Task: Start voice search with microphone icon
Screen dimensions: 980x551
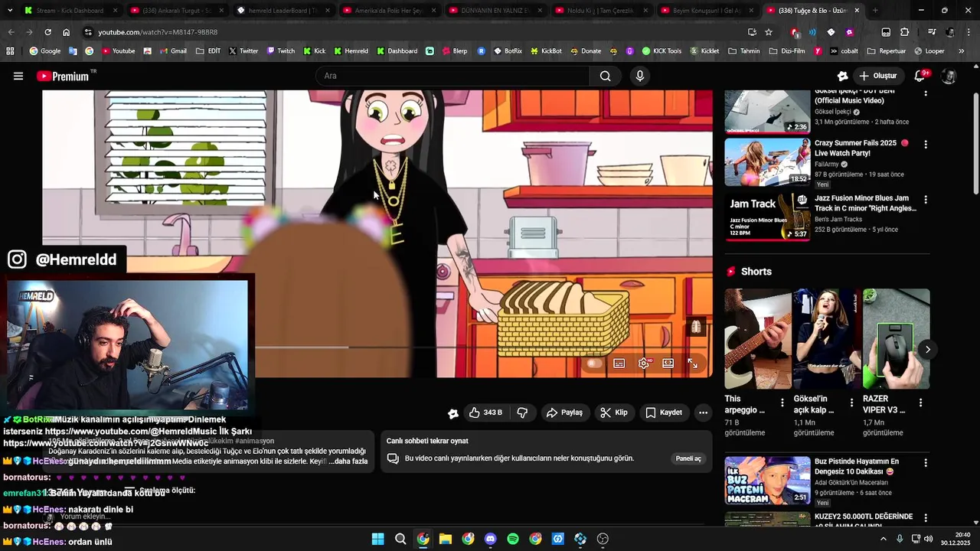Action: coord(640,76)
